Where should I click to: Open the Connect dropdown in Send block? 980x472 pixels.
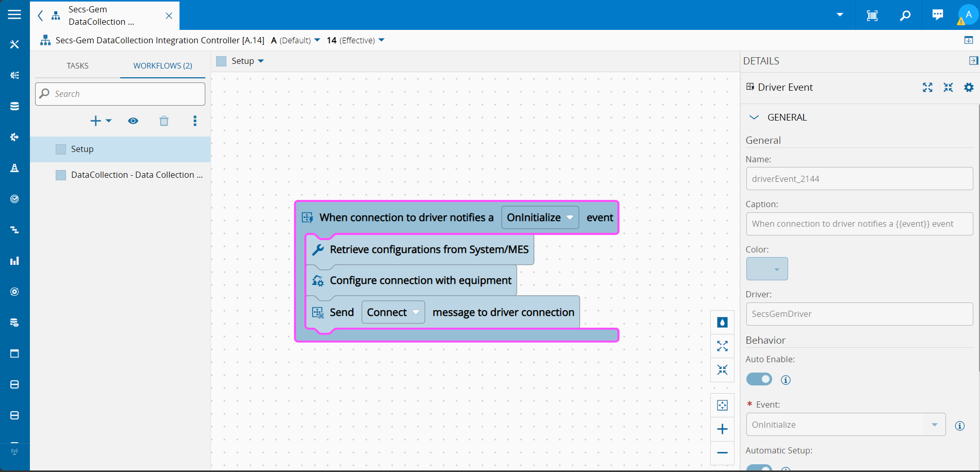[393, 312]
